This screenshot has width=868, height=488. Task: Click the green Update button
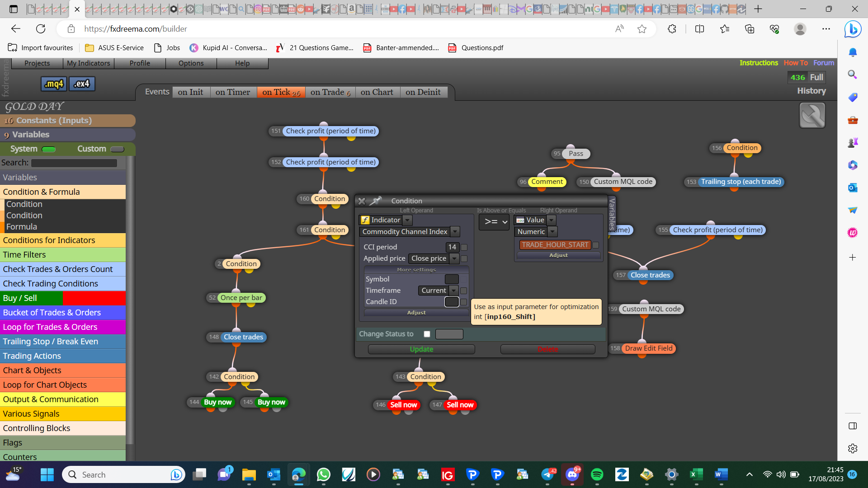point(421,349)
